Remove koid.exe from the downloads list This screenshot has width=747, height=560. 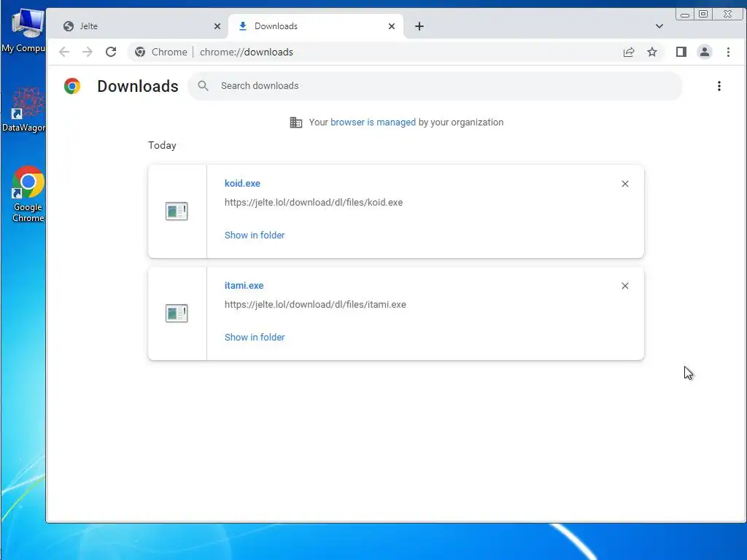coord(625,184)
